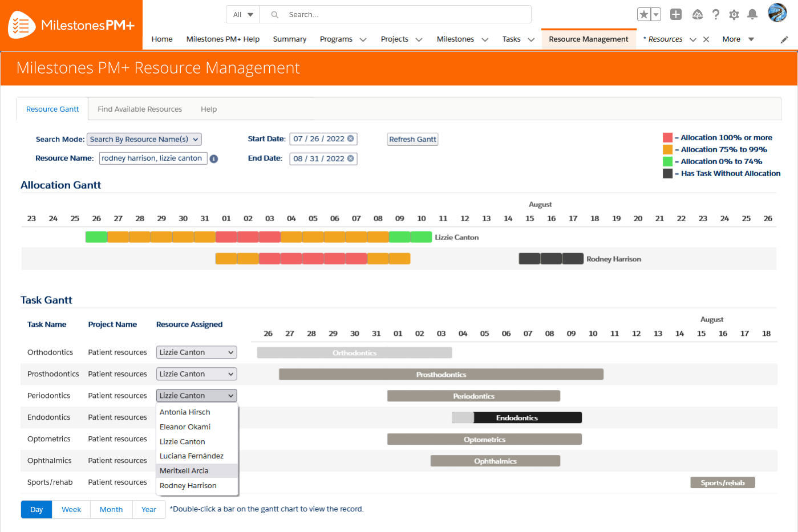This screenshot has height=532, width=798.
Task: Click the Refresh Gantt button
Action: pyautogui.click(x=412, y=139)
